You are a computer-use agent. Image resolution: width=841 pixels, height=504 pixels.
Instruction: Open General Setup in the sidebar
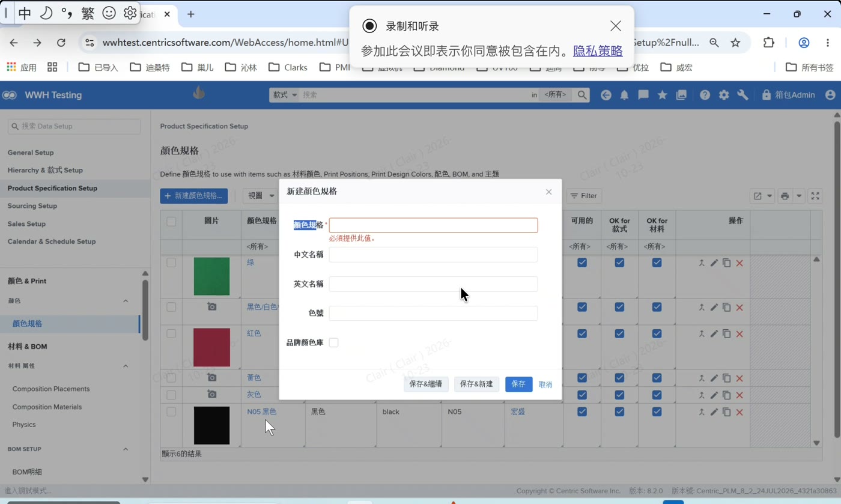pos(31,153)
